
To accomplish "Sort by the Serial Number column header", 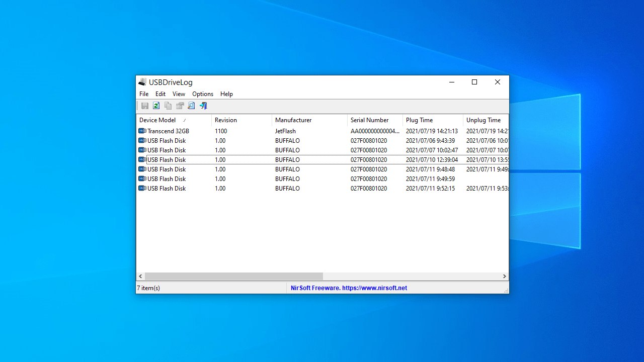I will click(375, 120).
